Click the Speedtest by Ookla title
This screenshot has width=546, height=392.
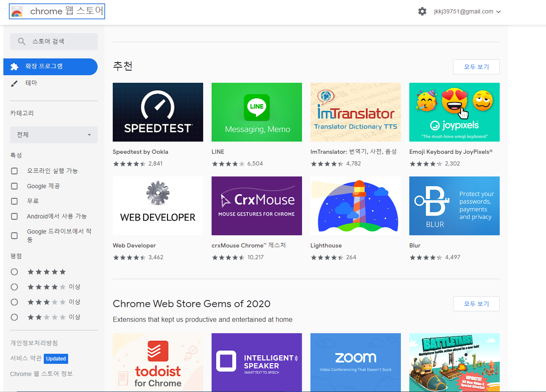pyautogui.click(x=140, y=152)
